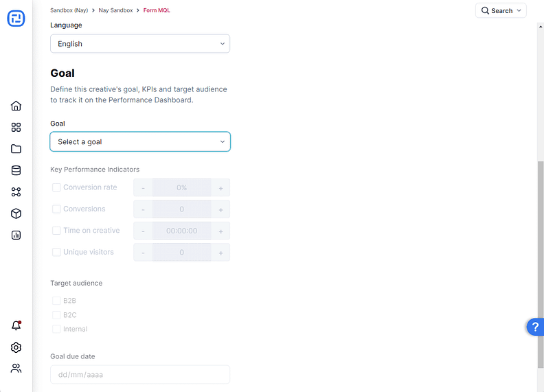Open the folder icon in sidebar
The image size is (544, 392).
click(x=16, y=149)
